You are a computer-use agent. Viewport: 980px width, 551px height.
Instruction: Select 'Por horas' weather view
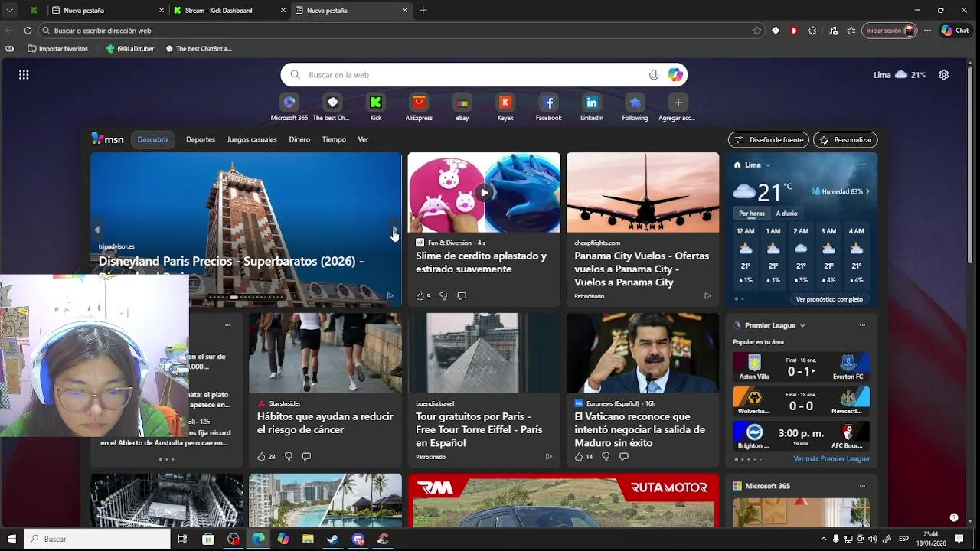coord(751,214)
